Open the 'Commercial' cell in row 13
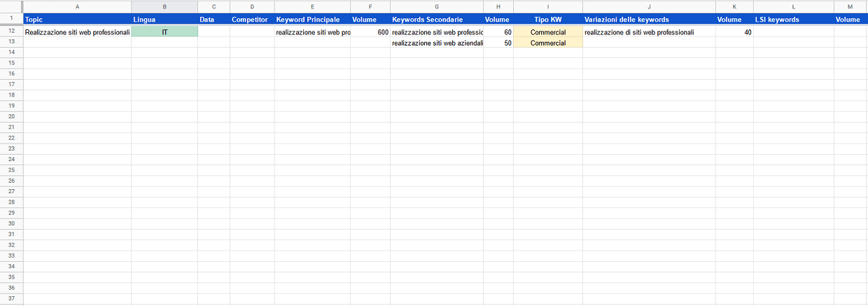868x306 pixels. click(547, 43)
